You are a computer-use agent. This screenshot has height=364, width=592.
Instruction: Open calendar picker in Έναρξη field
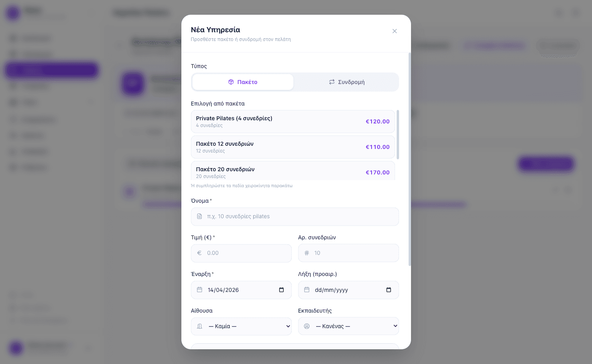[281, 290]
